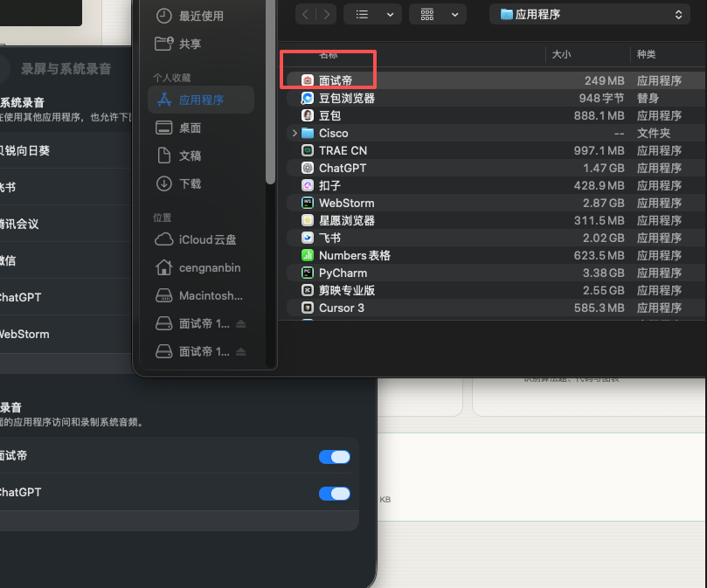
Task: Click the 飞书 app icon in file list
Action: coord(308,238)
